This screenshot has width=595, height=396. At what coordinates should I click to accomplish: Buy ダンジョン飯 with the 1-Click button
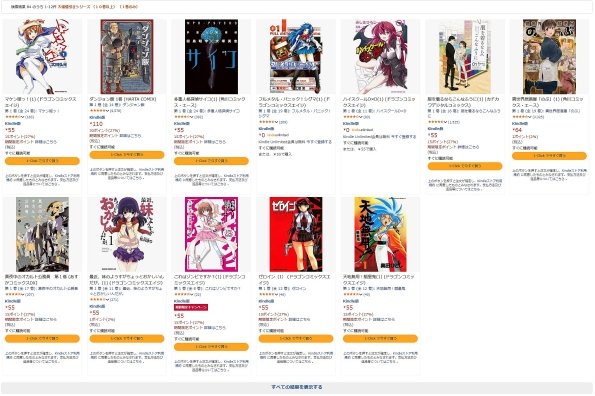pyautogui.click(x=127, y=155)
